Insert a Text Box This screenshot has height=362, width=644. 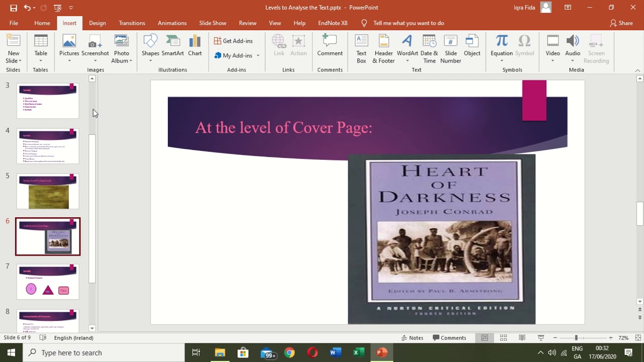pos(361,49)
